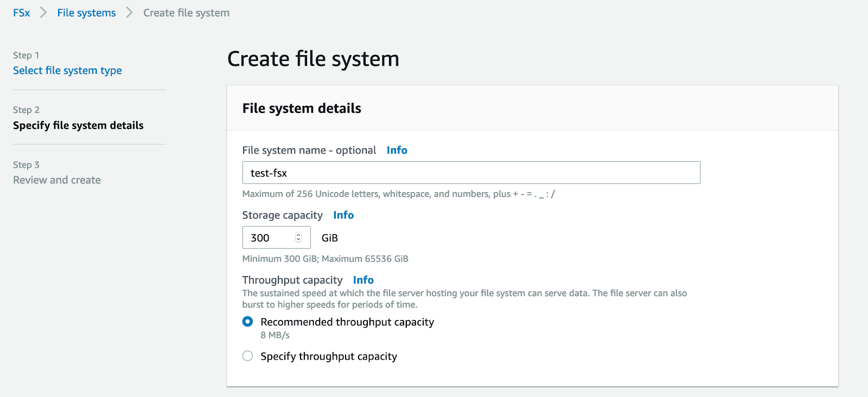Show Info for Throughput capacity

point(363,280)
